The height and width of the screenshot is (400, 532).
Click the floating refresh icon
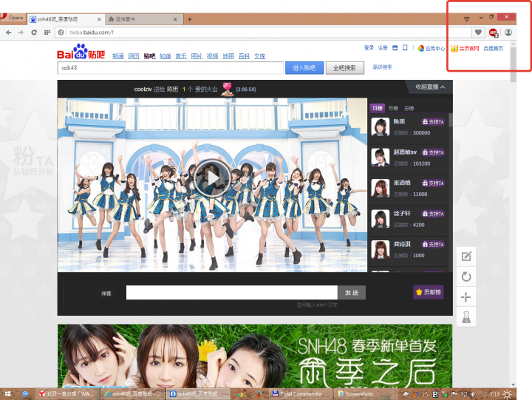click(x=466, y=277)
